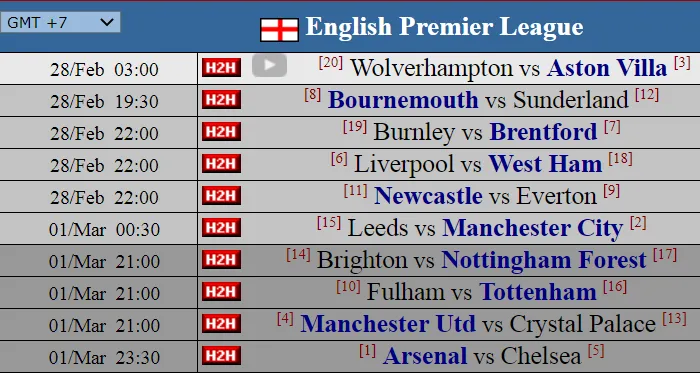700x373 pixels.
Task: Click the Arsenal team name
Action: [x=425, y=356]
